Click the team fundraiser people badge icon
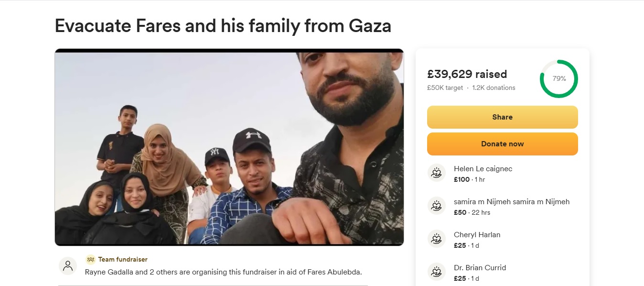 91,259
